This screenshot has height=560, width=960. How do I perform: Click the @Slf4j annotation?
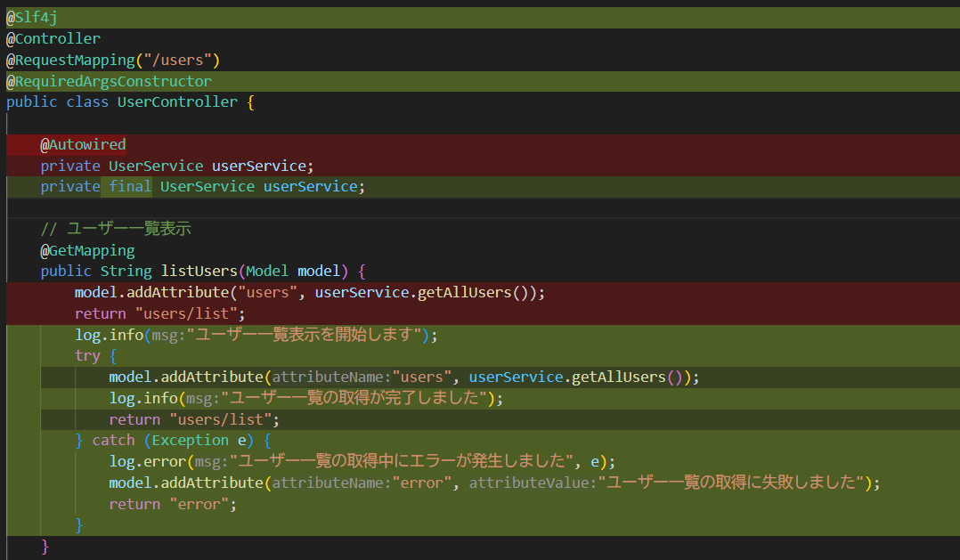coord(32,18)
